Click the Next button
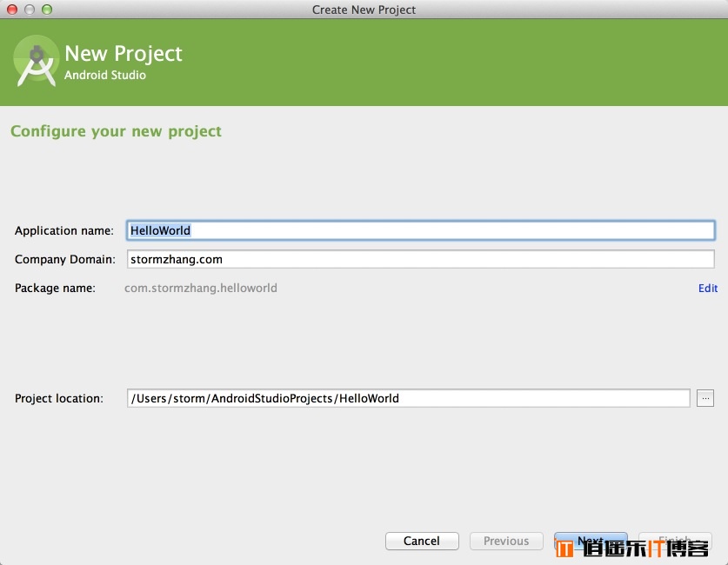The width and height of the screenshot is (728, 565). [x=590, y=541]
